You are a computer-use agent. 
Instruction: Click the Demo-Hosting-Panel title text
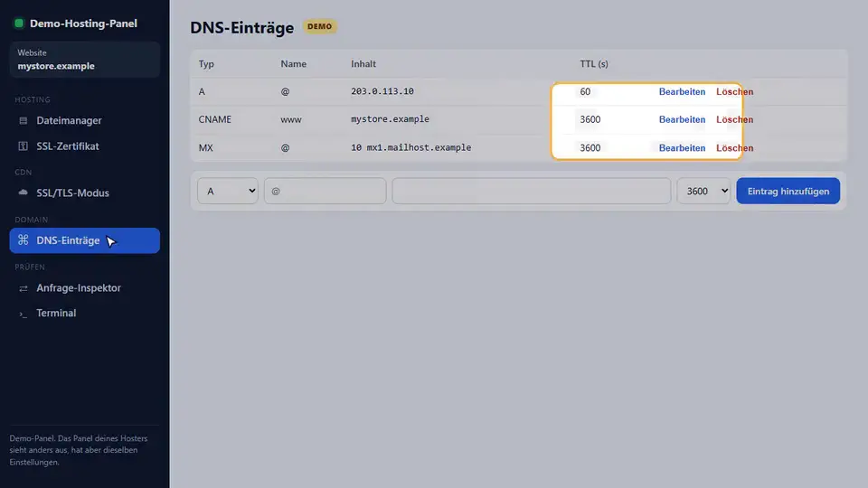coord(83,23)
